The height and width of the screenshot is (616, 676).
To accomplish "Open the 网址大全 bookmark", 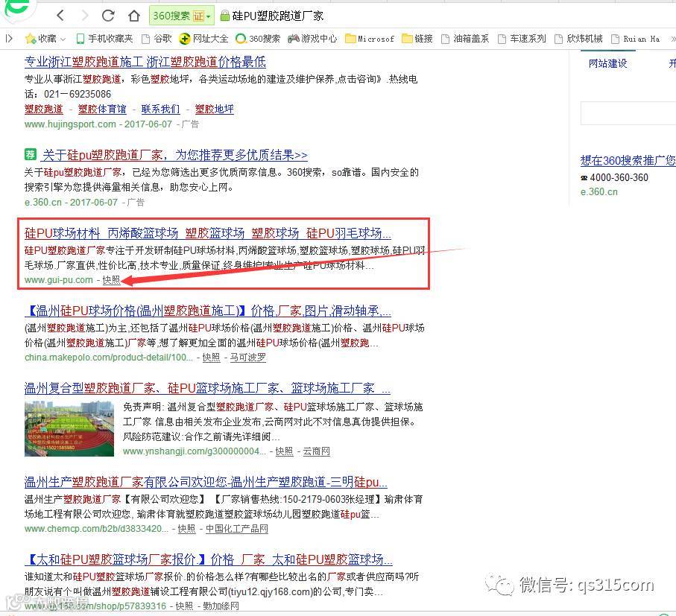I will click(203, 39).
